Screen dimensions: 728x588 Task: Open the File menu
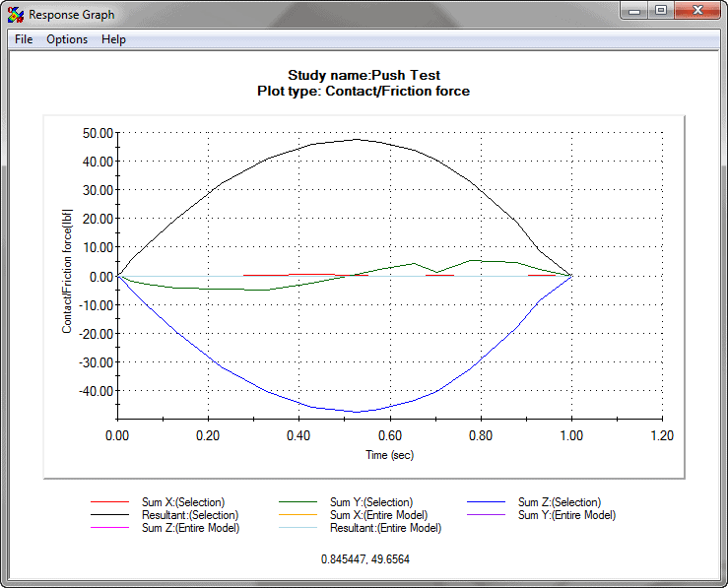pos(24,39)
